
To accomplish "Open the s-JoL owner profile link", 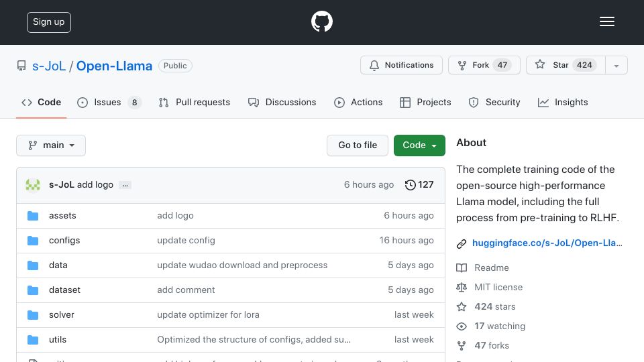I will [x=49, y=66].
